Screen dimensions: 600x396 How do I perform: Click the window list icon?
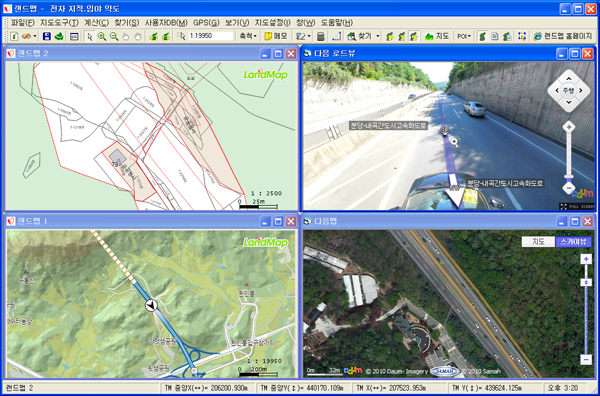[74, 36]
